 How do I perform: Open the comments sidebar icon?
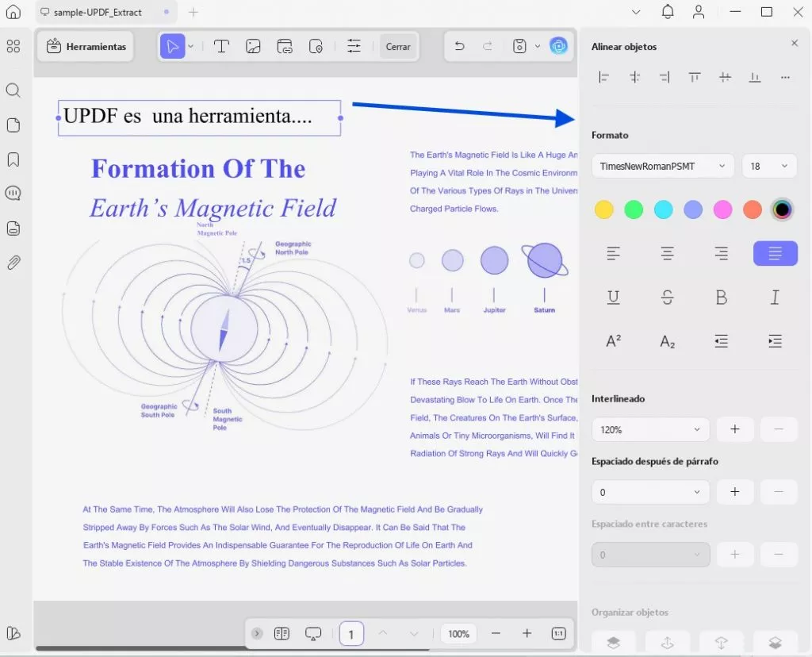coord(13,194)
